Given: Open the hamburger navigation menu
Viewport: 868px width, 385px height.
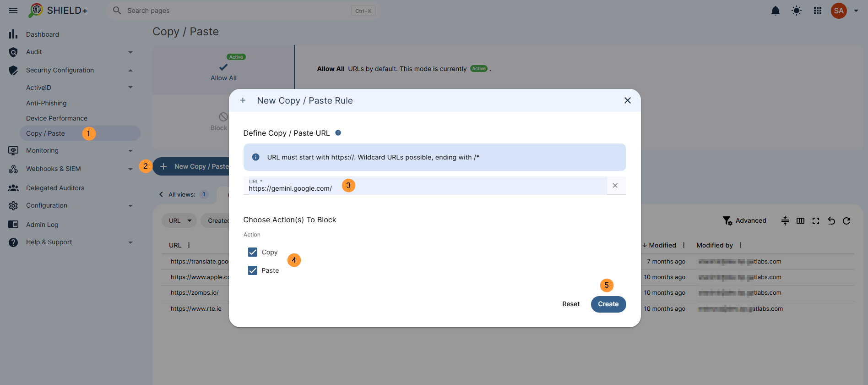Looking at the screenshot, I should coord(13,11).
